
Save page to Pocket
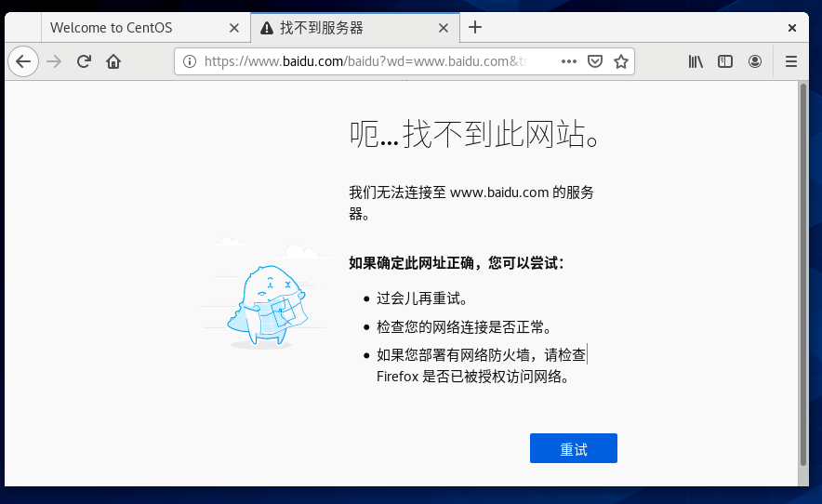595,61
